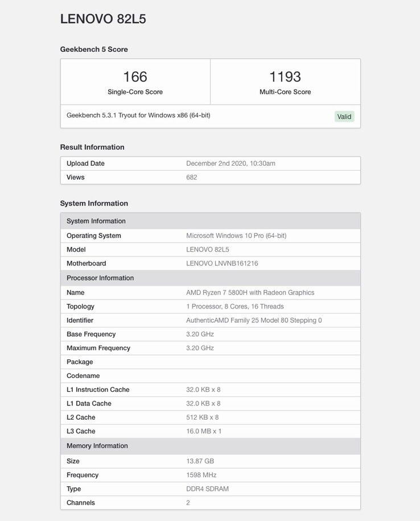Click the multi-core score 1193

tap(285, 77)
